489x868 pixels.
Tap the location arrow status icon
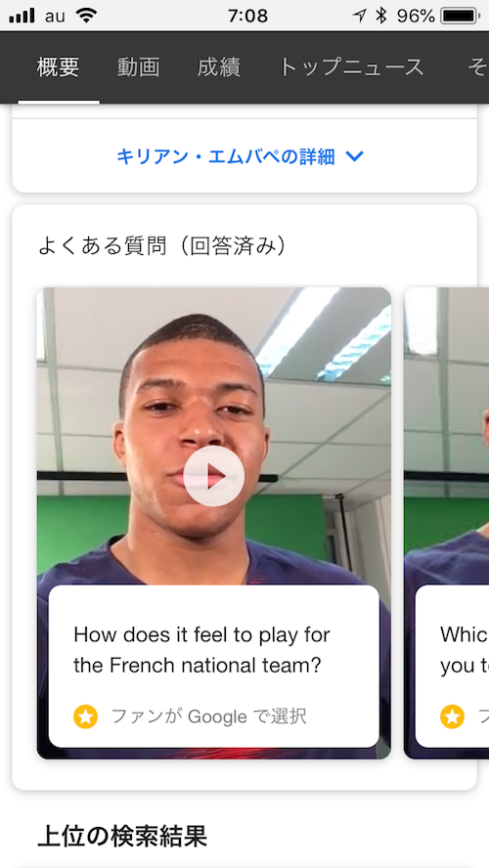click(359, 16)
